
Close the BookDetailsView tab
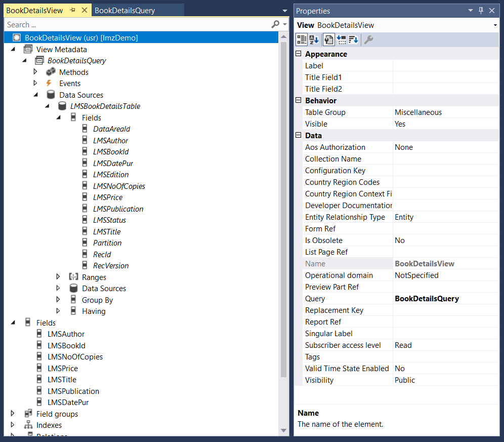[x=84, y=10]
